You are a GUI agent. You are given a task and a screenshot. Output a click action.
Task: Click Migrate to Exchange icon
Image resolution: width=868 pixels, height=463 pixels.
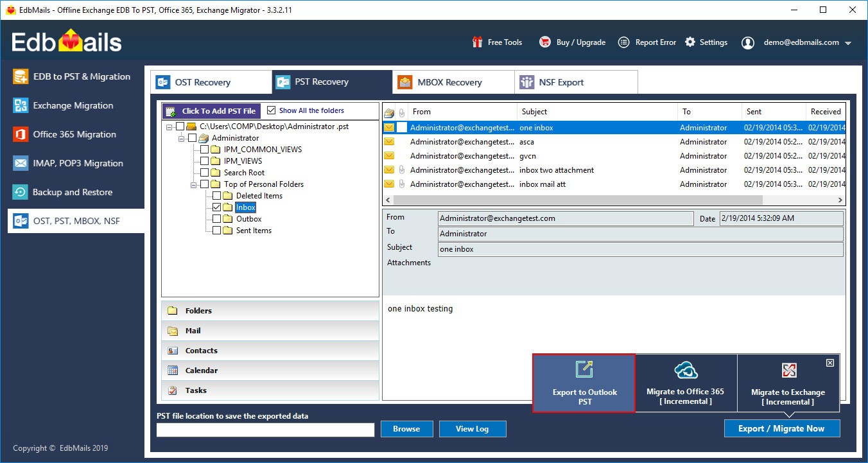click(x=788, y=370)
